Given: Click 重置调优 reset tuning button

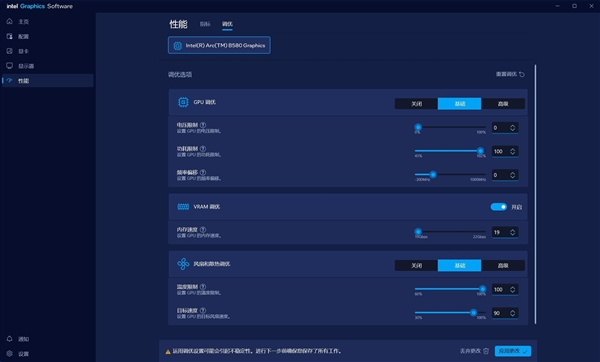Looking at the screenshot, I should [x=510, y=74].
